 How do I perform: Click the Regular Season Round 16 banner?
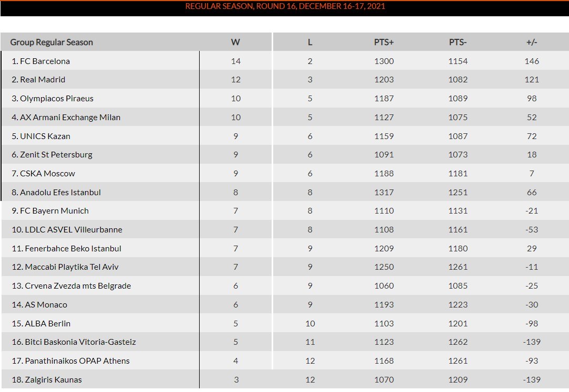pos(285,7)
